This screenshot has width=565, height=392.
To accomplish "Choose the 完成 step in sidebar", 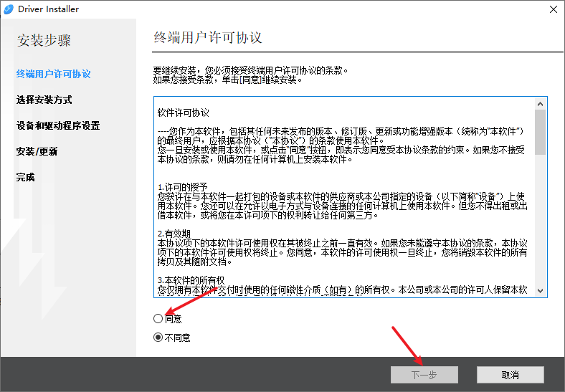I will tap(26, 177).
